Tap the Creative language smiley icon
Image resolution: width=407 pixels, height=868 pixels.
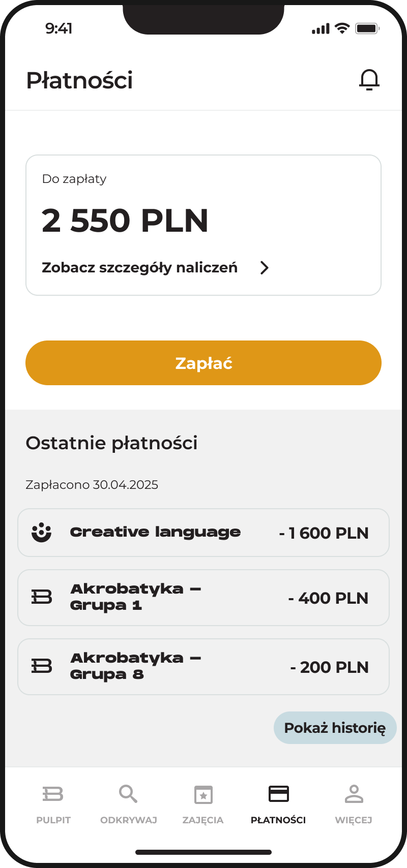click(x=41, y=533)
